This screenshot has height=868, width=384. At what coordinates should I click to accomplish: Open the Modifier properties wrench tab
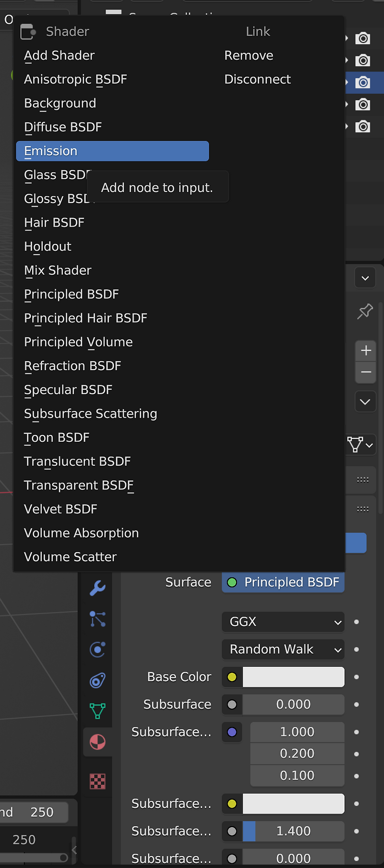click(97, 588)
